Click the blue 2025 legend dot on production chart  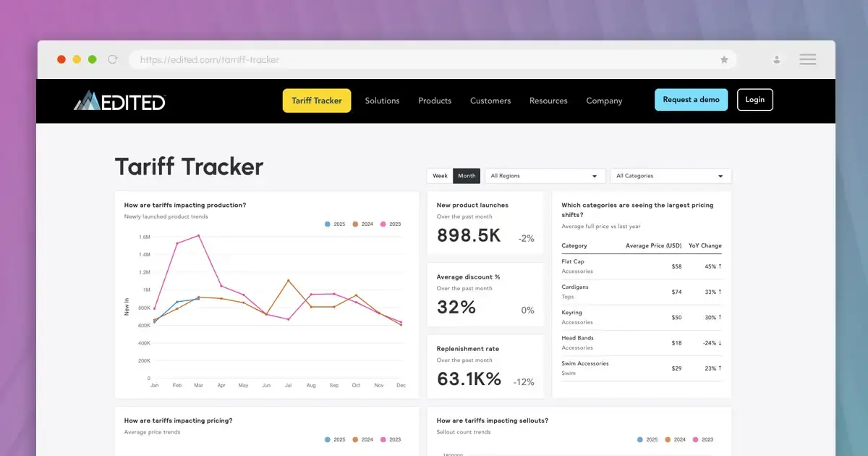pos(327,224)
